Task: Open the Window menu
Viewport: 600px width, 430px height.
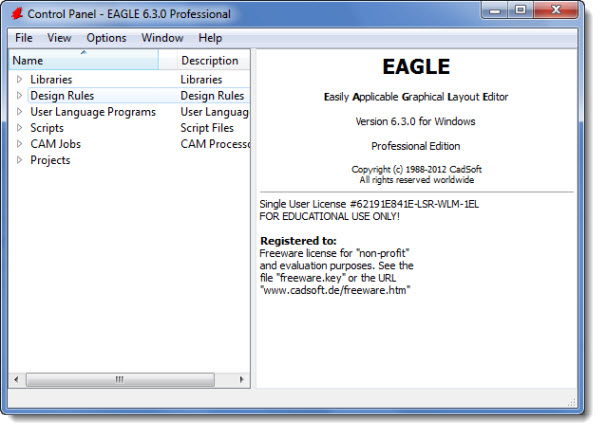Action: click(x=162, y=38)
